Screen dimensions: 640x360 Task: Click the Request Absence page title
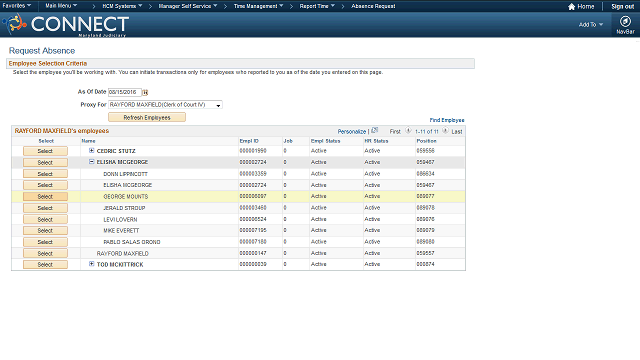(42, 51)
